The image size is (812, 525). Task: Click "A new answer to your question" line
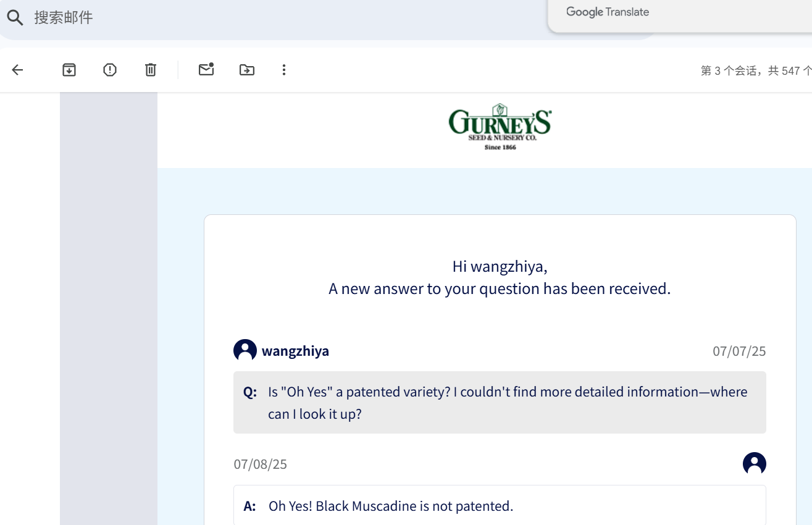(500, 288)
